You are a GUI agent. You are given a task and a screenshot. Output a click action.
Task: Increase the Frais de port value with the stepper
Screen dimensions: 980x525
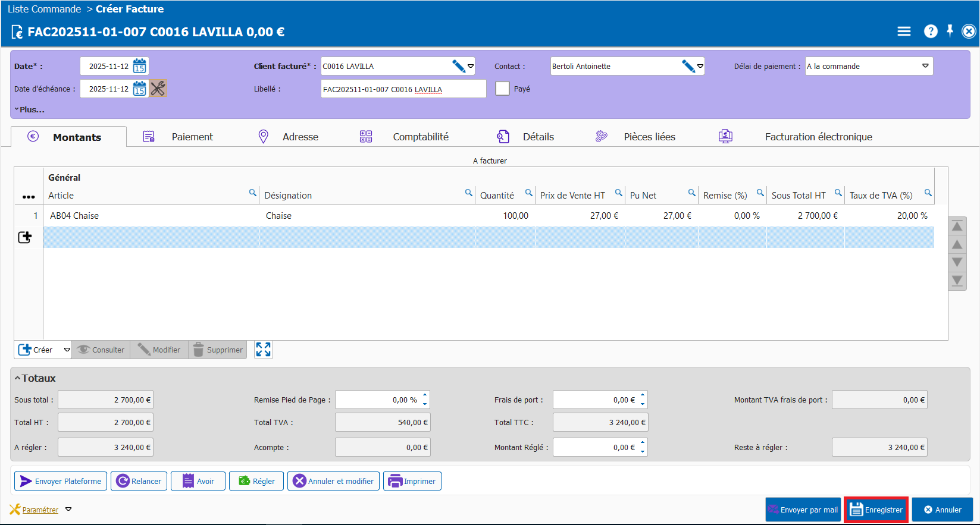click(643, 396)
